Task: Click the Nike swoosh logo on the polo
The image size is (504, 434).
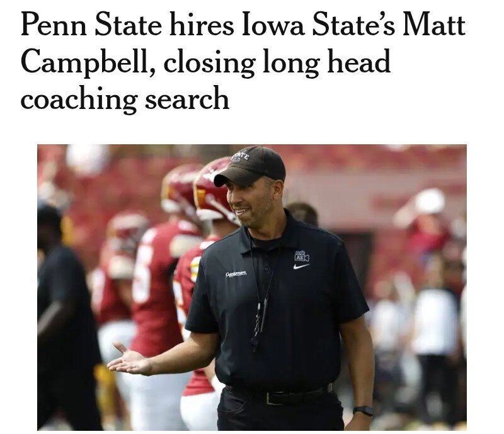Action: click(301, 266)
